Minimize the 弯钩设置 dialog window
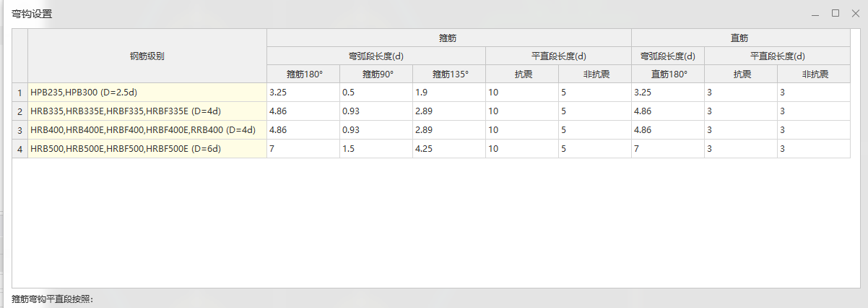Viewport: 868px width, 308px height. [x=815, y=14]
